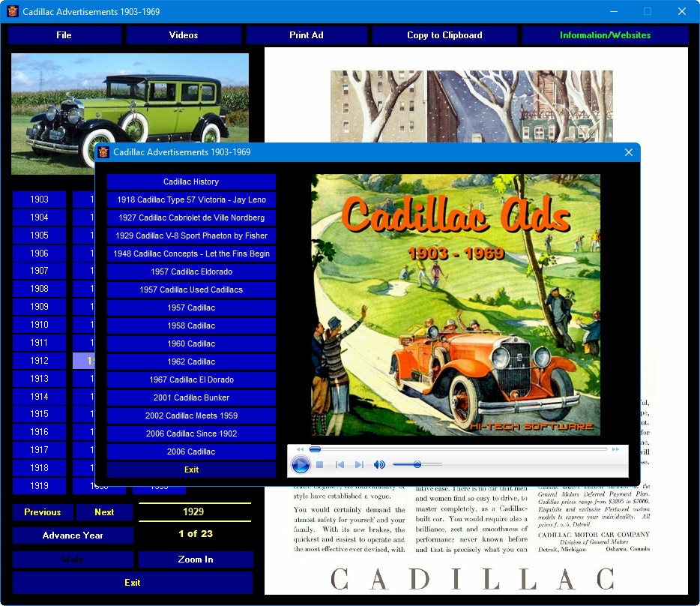Select year 1913
Screen dimensions: 700x606
(x=39, y=379)
